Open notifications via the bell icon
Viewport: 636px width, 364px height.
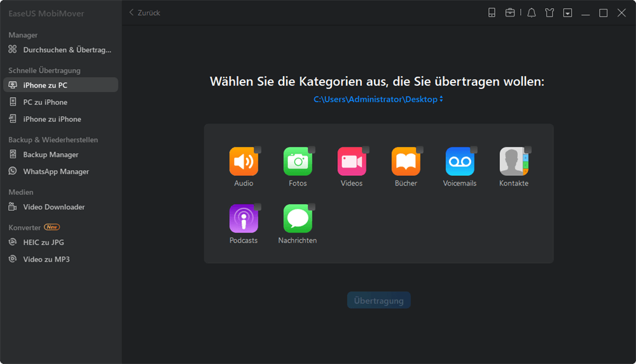[531, 13]
